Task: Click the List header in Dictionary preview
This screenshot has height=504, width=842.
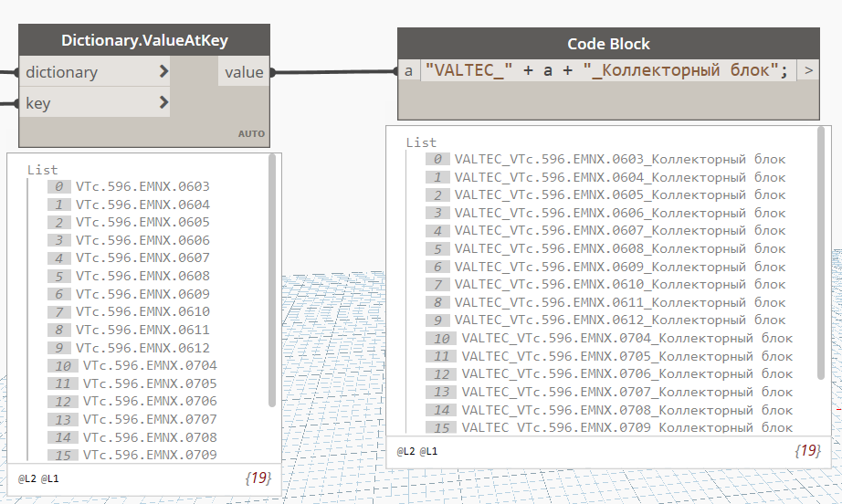Action: click(x=42, y=170)
